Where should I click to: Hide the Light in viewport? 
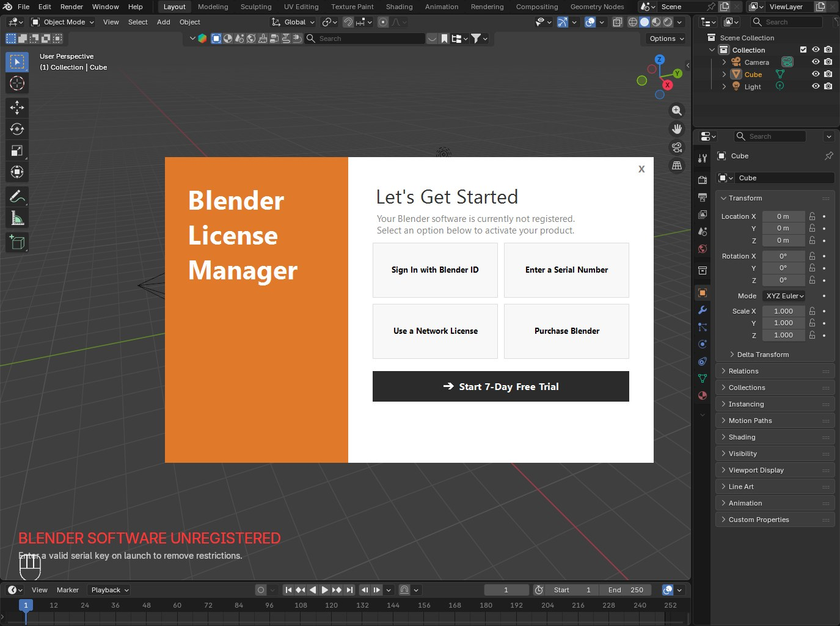click(x=816, y=86)
